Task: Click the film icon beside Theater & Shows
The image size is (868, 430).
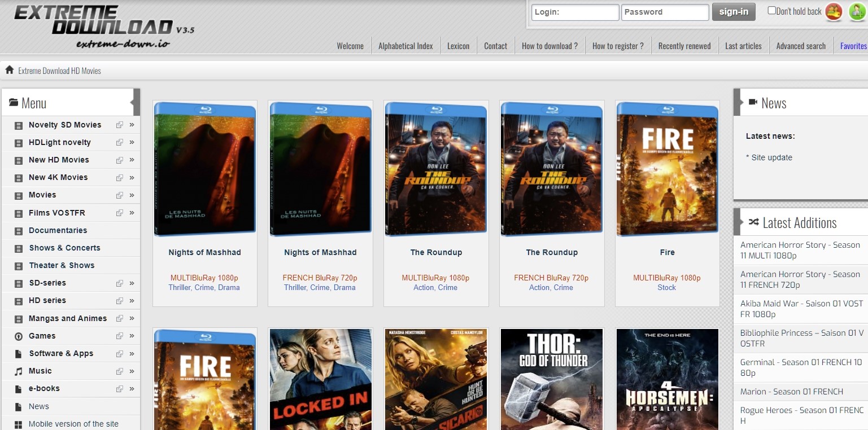Action: (19, 266)
